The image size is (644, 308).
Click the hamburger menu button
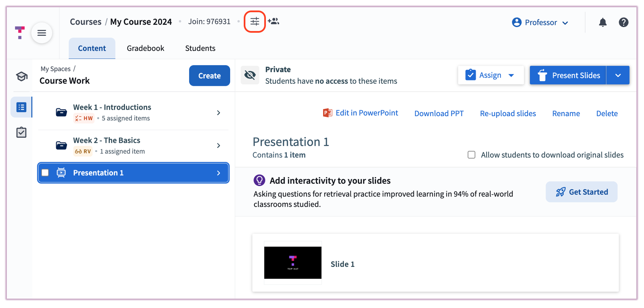click(42, 33)
